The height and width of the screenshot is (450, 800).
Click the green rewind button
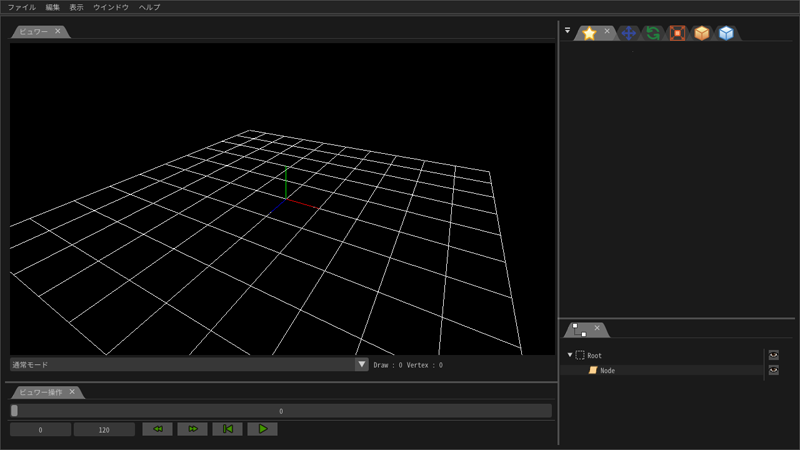tap(158, 429)
